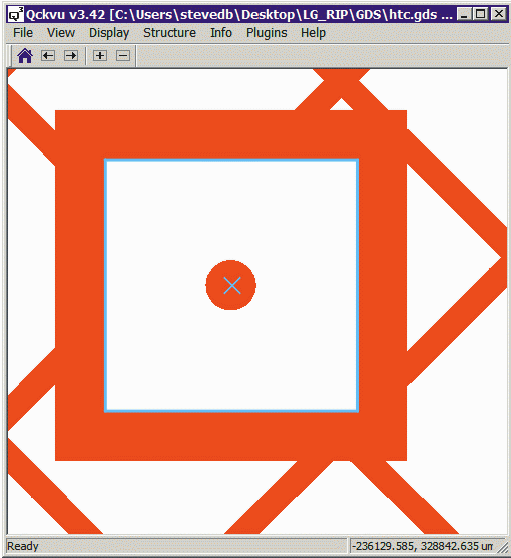This screenshot has height=558, width=511.
Task: Go to next view with right arrow
Action: tap(71, 56)
